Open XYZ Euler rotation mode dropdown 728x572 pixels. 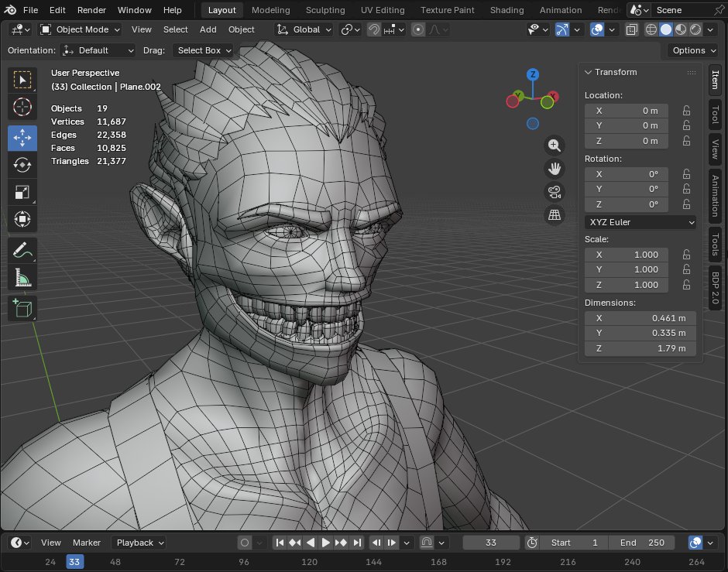[640, 222]
